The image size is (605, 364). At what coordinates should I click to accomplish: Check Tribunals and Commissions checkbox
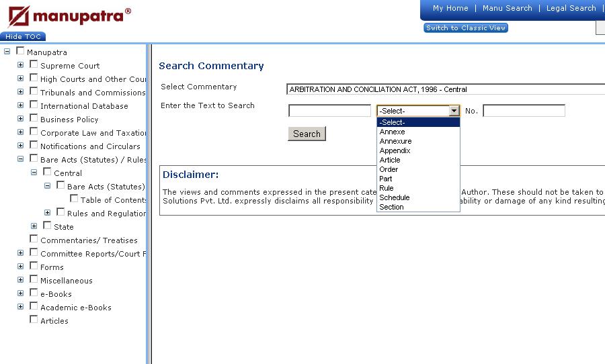click(34, 91)
